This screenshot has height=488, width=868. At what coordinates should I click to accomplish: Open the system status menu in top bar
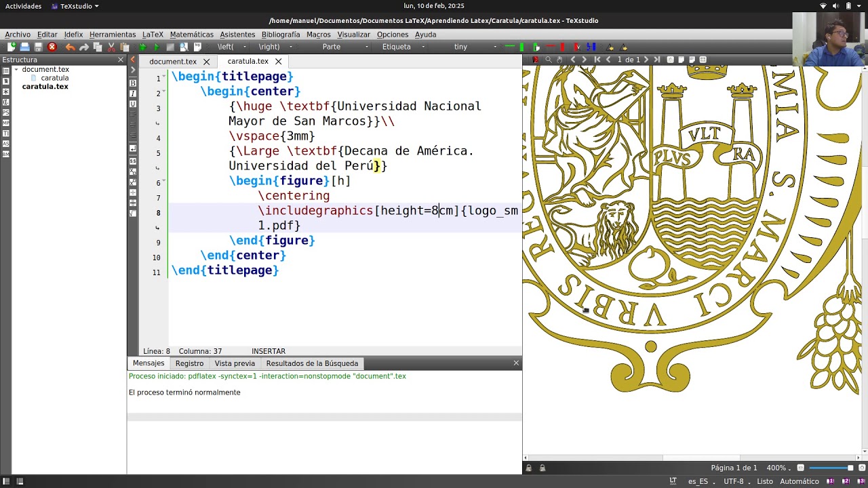point(842,6)
